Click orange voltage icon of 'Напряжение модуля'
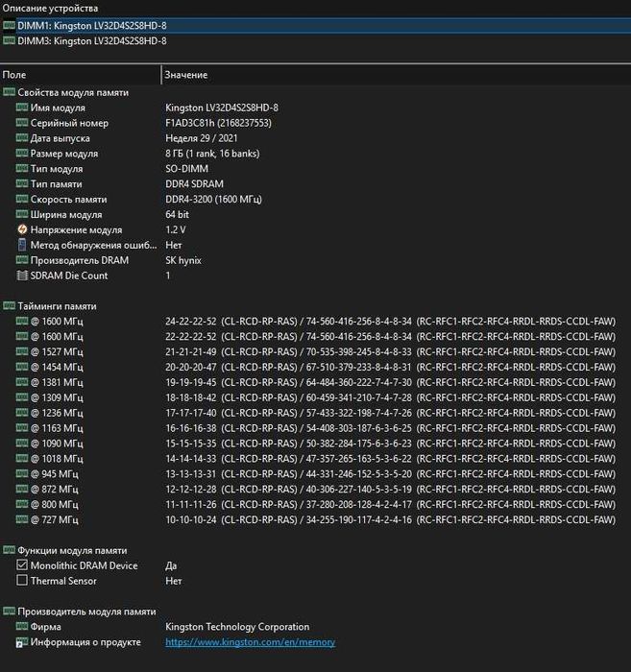The image size is (631, 672). (x=22, y=229)
